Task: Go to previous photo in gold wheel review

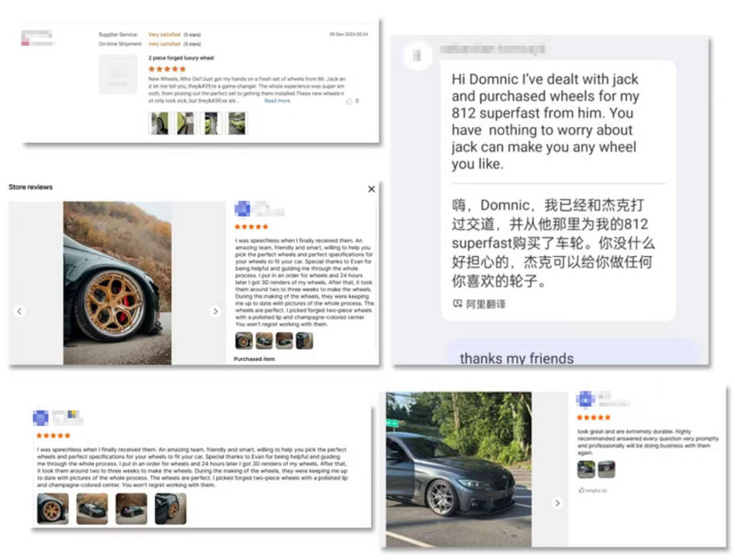Action: (x=19, y=311)
